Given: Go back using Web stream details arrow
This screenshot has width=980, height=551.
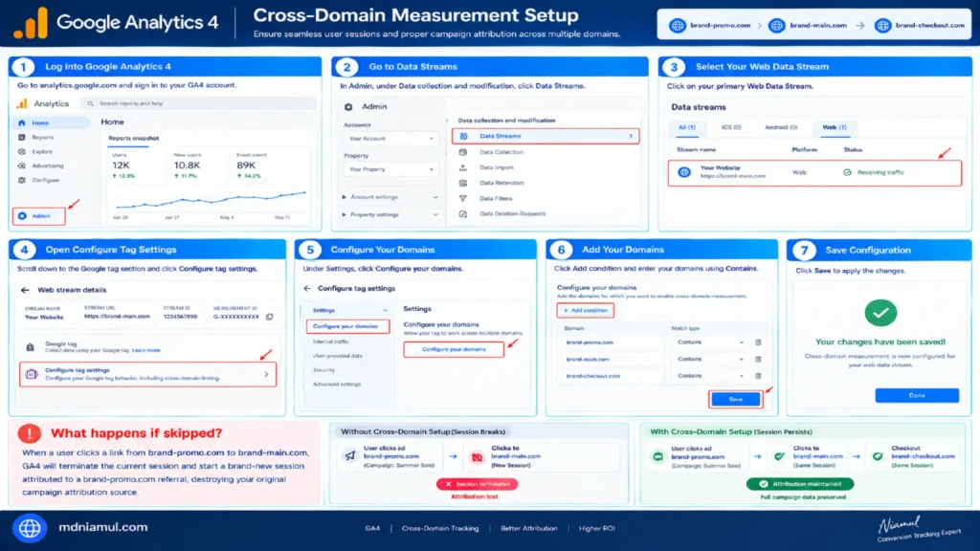Looking at the screenshot, I should (25, 290).
